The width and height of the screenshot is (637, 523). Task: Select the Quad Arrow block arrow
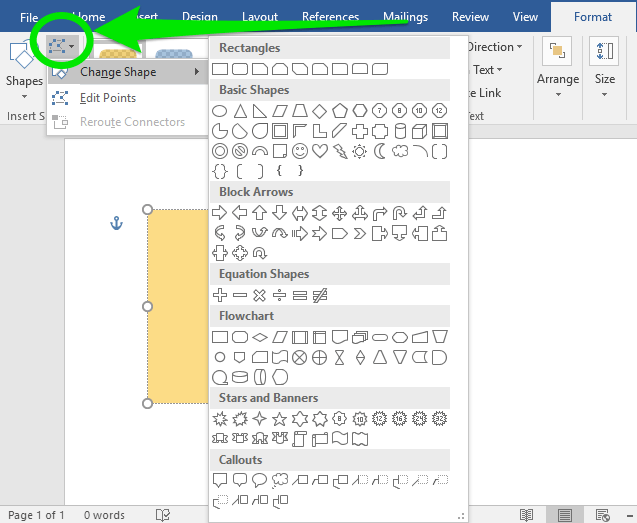point(340,213)
